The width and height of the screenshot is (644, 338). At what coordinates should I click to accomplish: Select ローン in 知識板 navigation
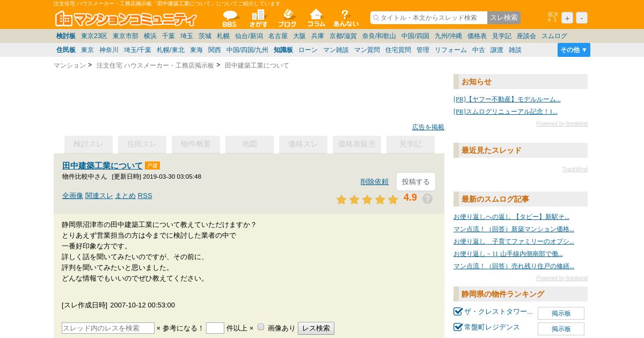click(x=308, y=50)
